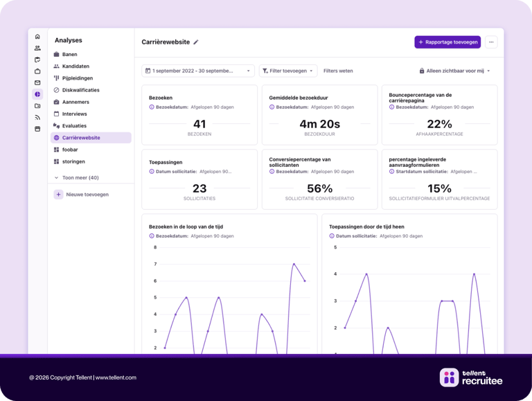
Task: Click the RSS feed icon in left rail
Action: tap(37, 117)
